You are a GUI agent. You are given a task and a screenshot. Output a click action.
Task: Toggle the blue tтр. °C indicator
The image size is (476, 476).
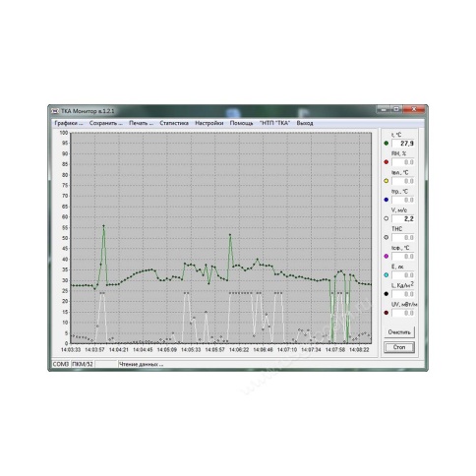387,200
